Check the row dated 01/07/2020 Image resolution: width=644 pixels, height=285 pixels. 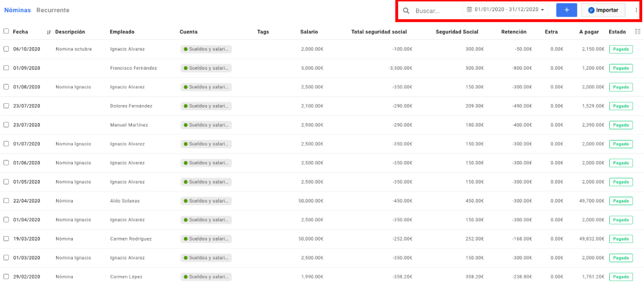pyautogui.click(x=6, y=144)
